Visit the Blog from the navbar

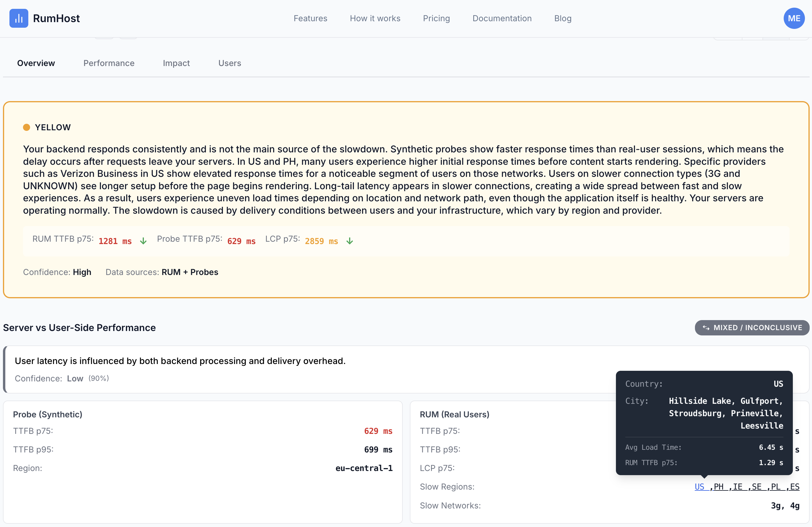(563, 18)
